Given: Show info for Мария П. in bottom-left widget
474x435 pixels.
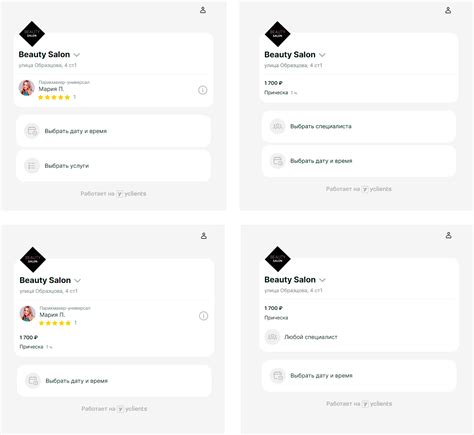Looking at the screenshot, I should point(204,316).
